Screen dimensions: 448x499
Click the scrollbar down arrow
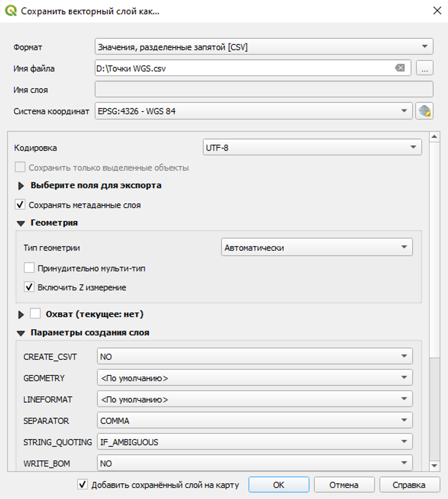coord(434,466)
